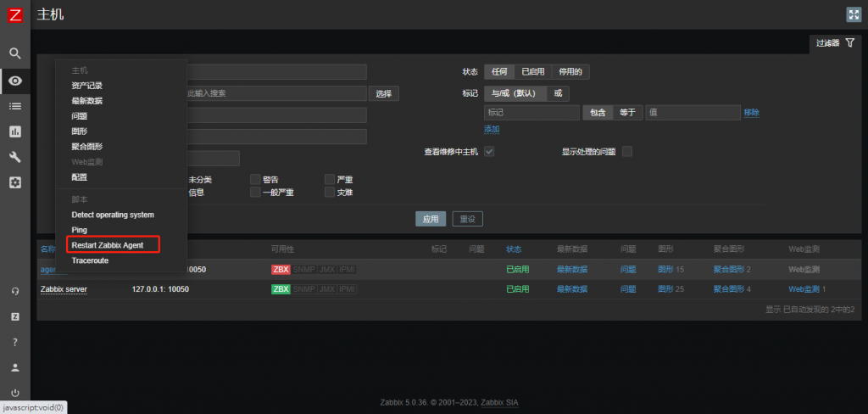The width and height of the screenshot is (868, 414).
Task: Open 图形 15 in first host row
Action: [665, 270]
